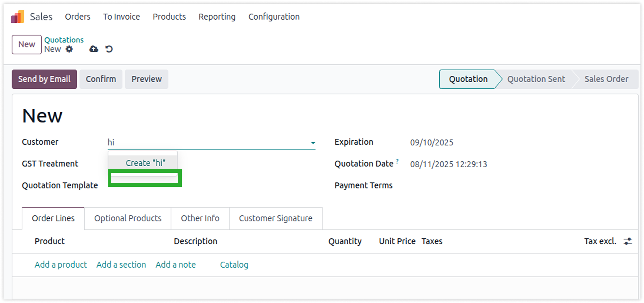Viewport: 644px width, 303px height.
Task: Click the Quantity column header
Action: pos(345,241)
